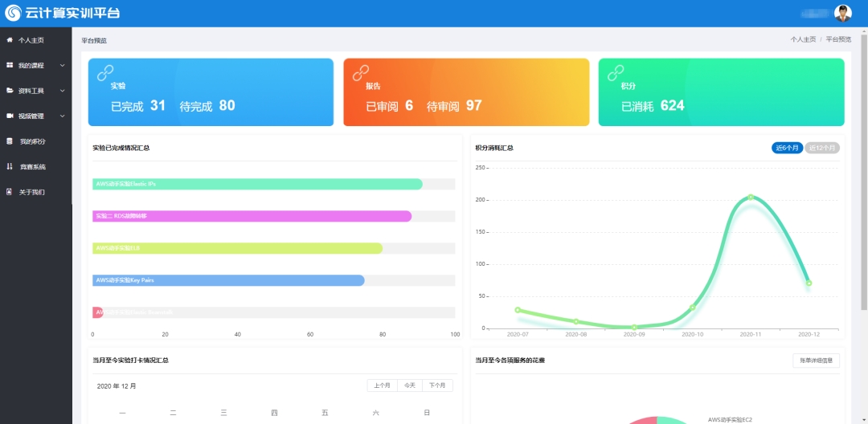Click the sort icon beside 竞赛系统
868x424 pixels.
pos(10,167)
